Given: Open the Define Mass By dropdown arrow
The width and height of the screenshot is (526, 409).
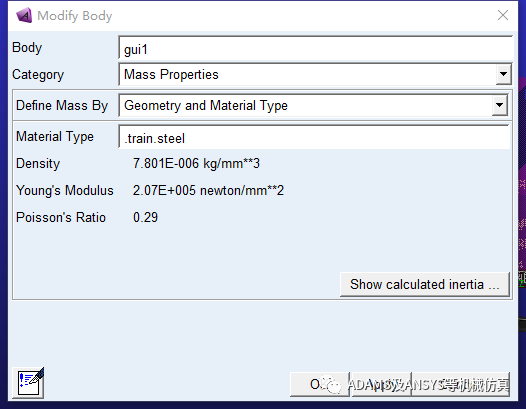Looking at the screenshot, I should click(499, 105).
